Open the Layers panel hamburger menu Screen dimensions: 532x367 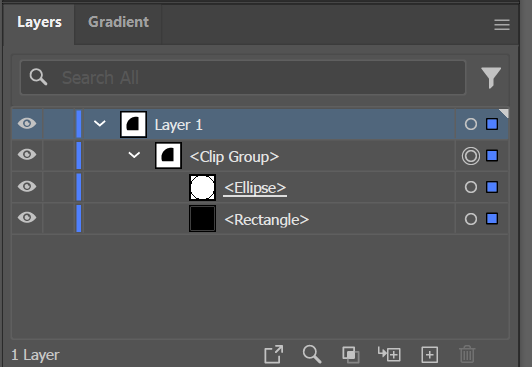coord(502,25)
